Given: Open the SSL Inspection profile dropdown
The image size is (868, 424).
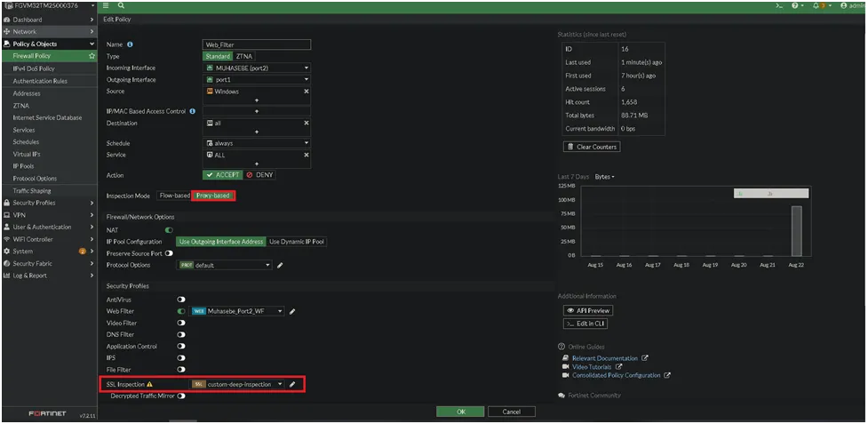Looking at the screenshot, I should point(237,384).
